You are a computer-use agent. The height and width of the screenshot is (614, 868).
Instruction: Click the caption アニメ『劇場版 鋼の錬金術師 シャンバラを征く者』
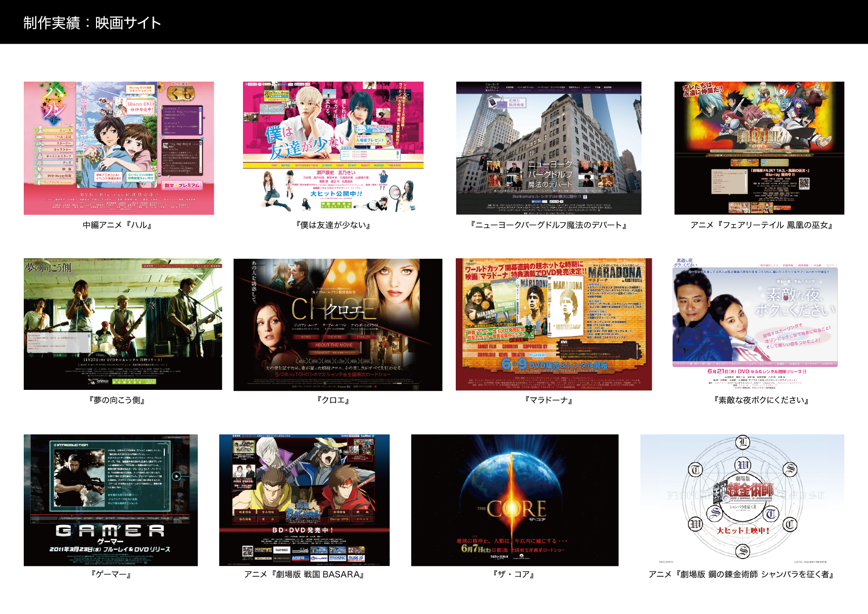[742, 574]
